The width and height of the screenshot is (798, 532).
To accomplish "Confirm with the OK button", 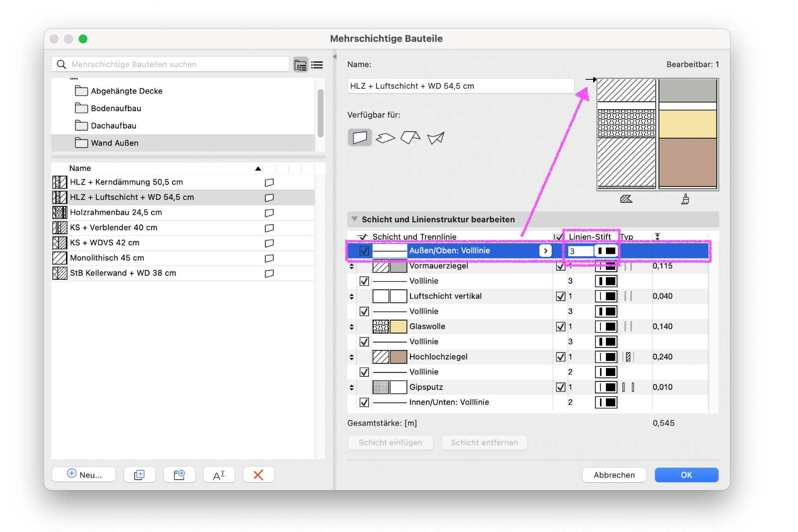I will (687, 475).
